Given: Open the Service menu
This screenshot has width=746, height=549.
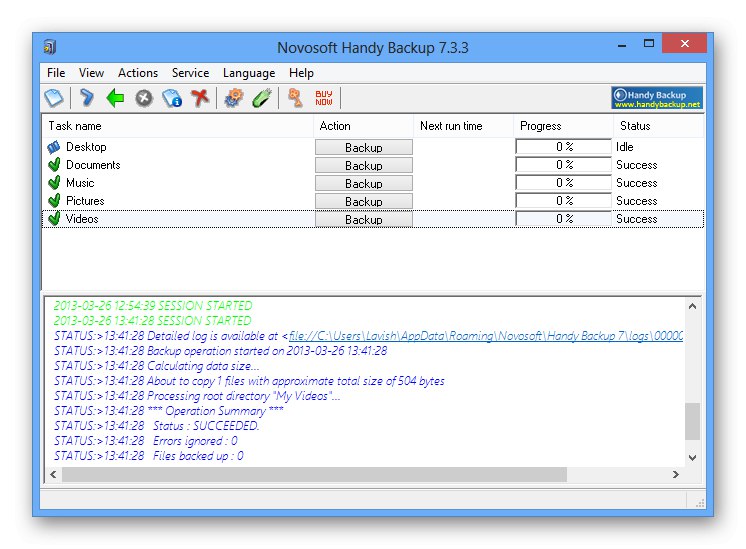Looking at the screenshot, I should [x=190, y=73].
